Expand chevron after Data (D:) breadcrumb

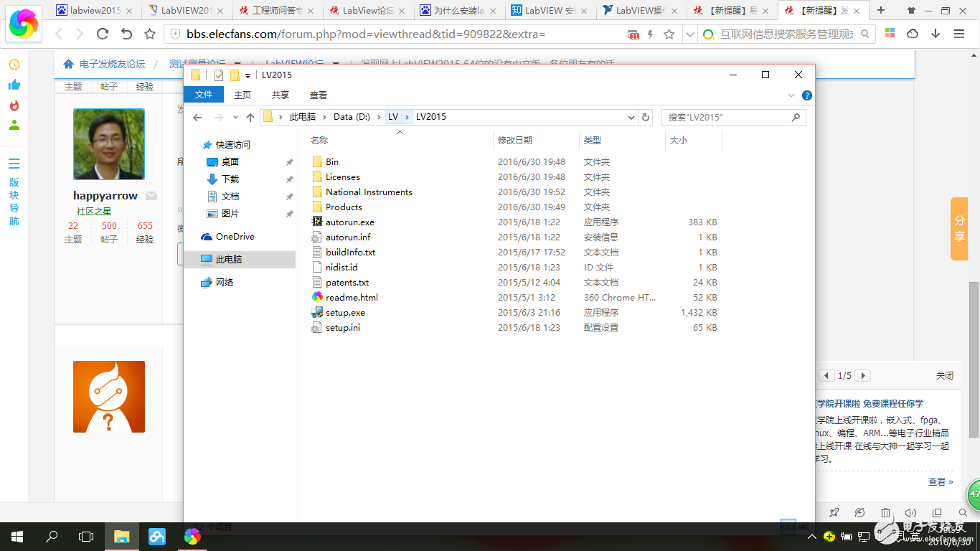378,117
